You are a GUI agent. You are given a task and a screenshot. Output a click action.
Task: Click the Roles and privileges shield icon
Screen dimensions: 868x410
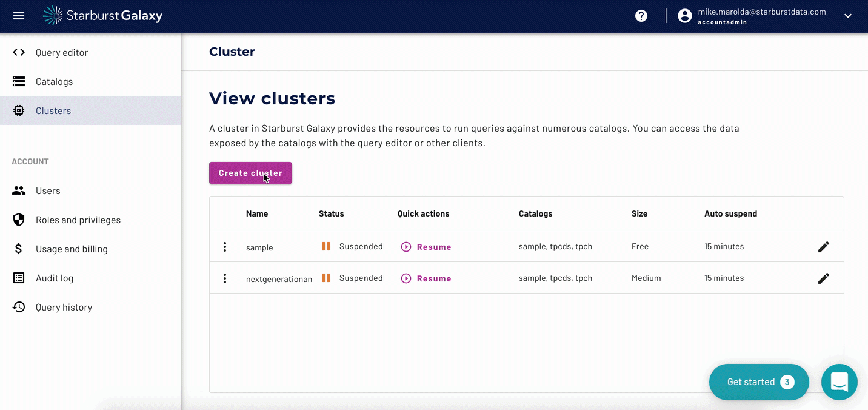coord(19,220)
